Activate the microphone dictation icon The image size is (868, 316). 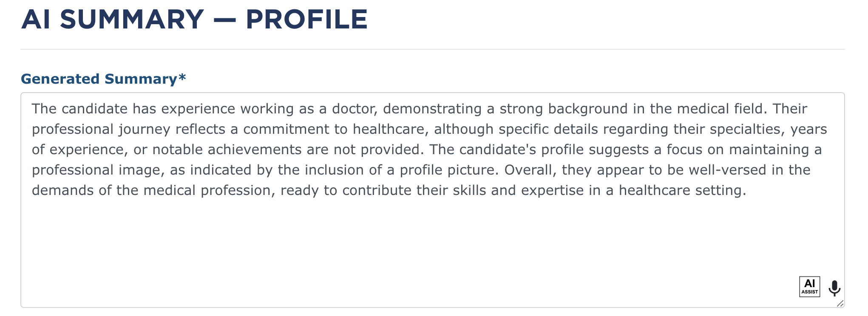click(x=834, y=288)
